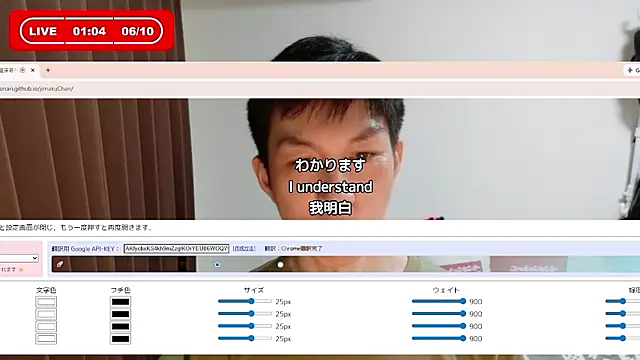Click first row サイズ slider

(x=245, y=301)
